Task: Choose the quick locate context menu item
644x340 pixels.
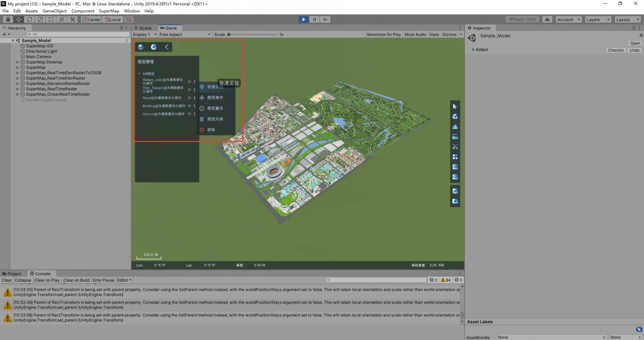Action: [216, 87]
